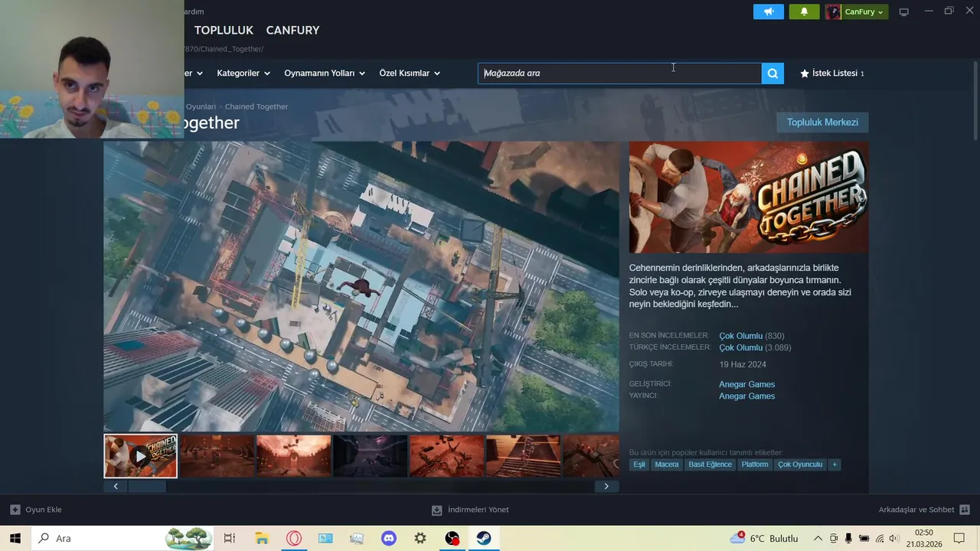This screenshot has height=551, width=980.
Task: Open Opera browser from the taskbar
Action: coord(294,538)
